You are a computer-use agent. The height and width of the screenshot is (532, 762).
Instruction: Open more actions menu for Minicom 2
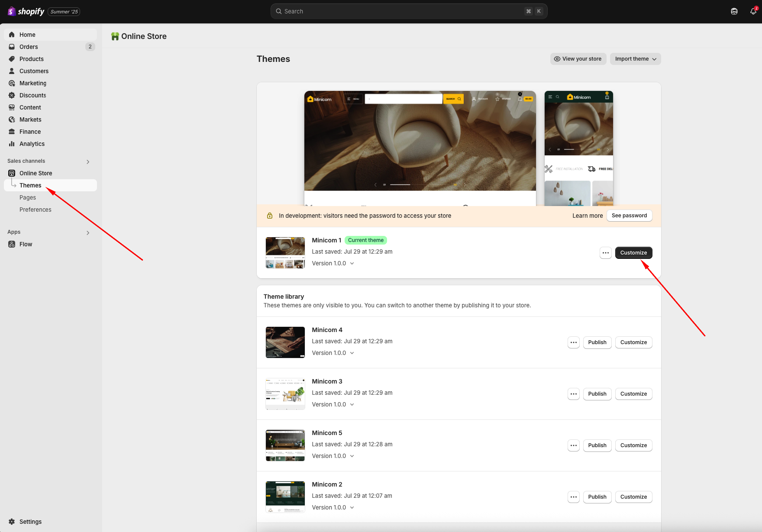pyautogui.click(x=573, y=497)
